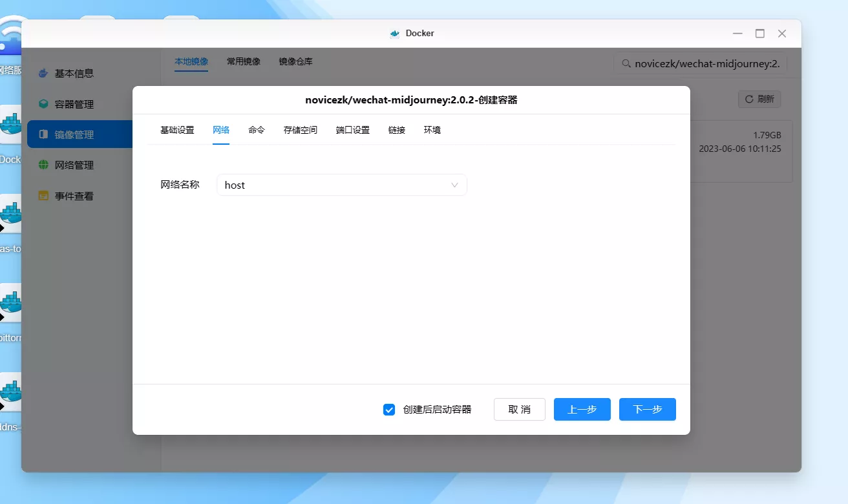The width and height of the screenshot is (848, 504).
Task: Click the image search field
Action: 700,63
